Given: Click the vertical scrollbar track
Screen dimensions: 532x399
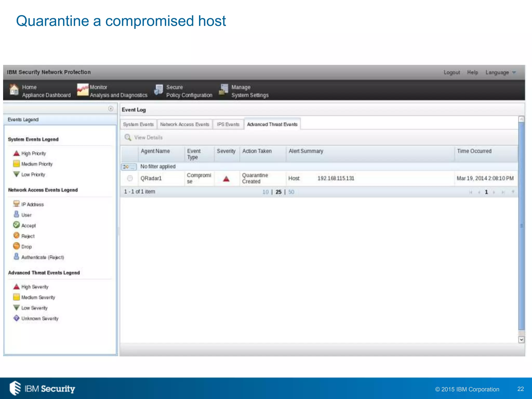Looking at the screenshot, I should [521, 226].
